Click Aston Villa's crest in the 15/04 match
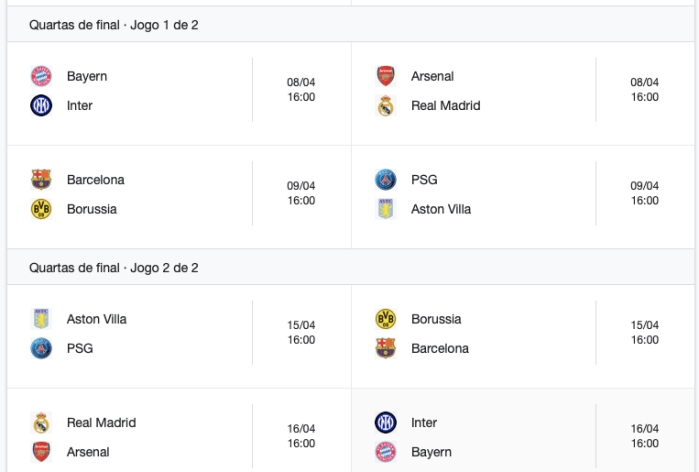This screenshot has width=699, height=472. (41, 319)
